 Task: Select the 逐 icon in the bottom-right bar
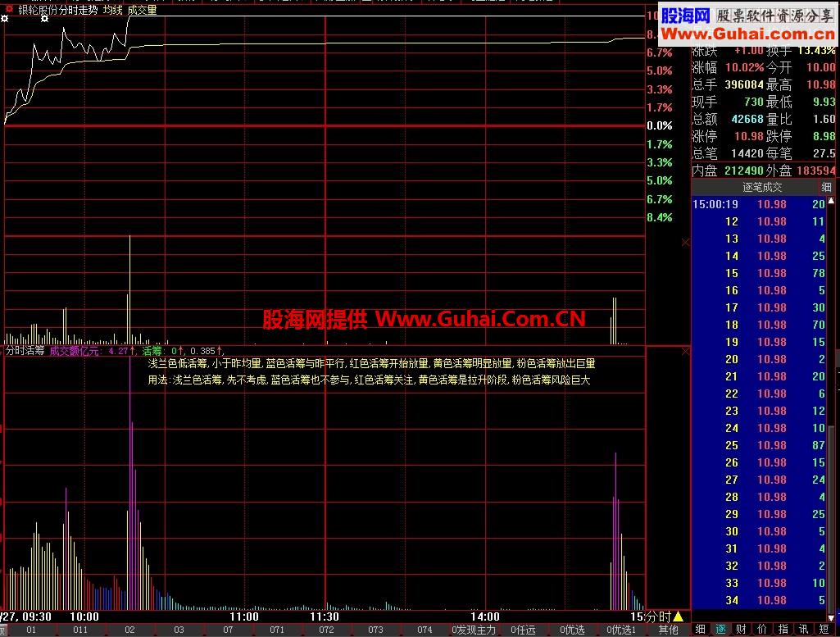click(722, 629)
